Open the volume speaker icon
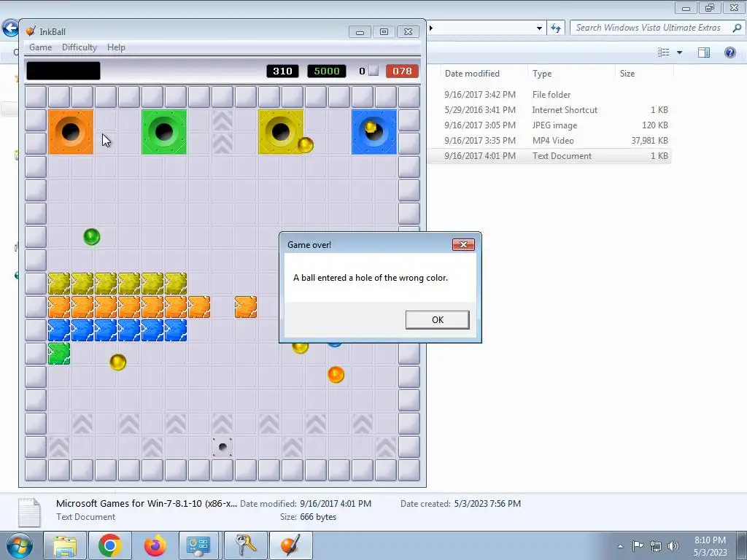This screenshot has height=560, width=747. pos(673,546)
